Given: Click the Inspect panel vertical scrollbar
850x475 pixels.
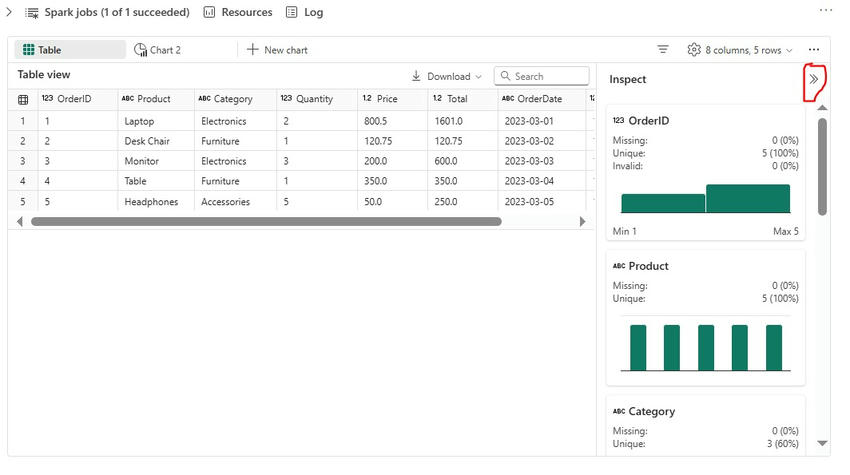Looking at the screenshot, I should 822,165.
